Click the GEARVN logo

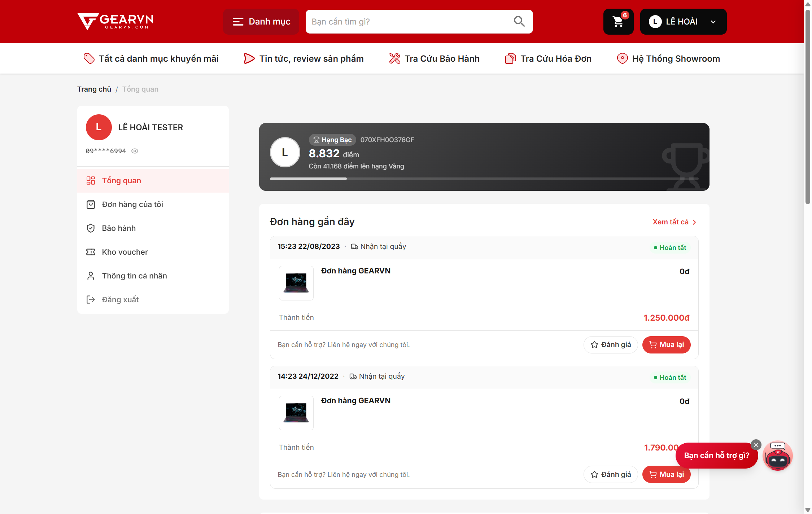coord(115,22)
